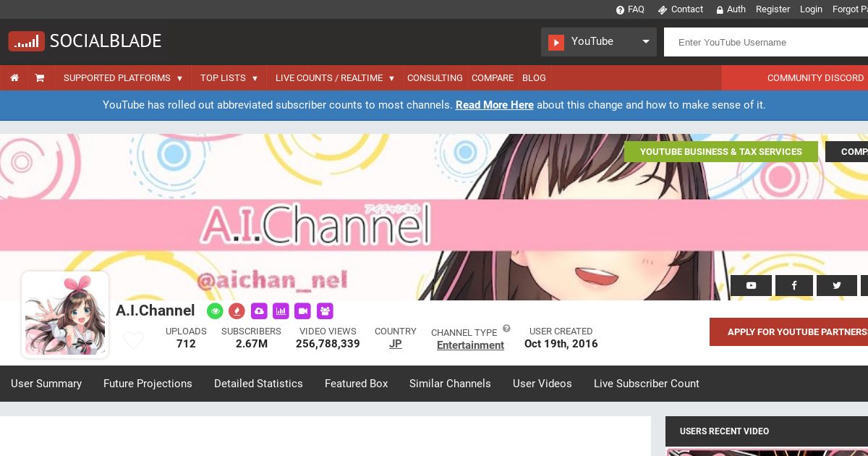Open the channel's Facebook icon button

(x=794, y=285)
